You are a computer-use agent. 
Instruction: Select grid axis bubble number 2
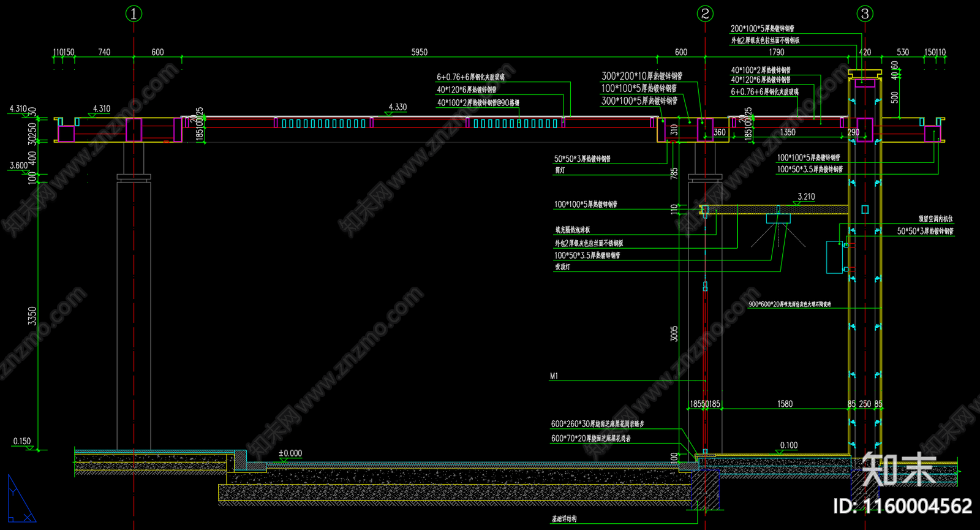[705, 13]
